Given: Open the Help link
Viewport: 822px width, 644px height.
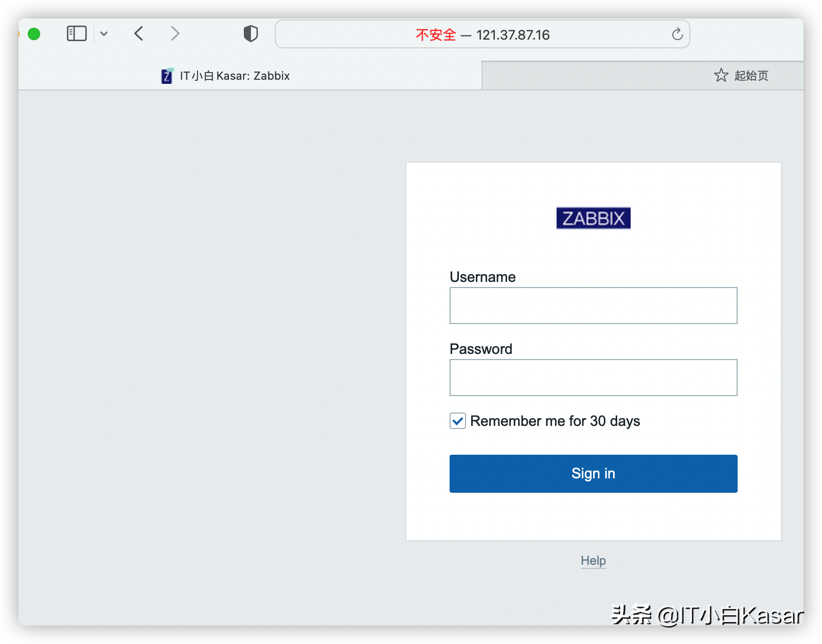Looking at the screenshot, I should pyautogui.click(x=593, y=561).
